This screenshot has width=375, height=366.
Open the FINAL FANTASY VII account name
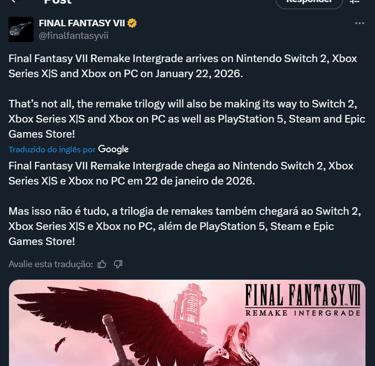[x=82, y=23]
